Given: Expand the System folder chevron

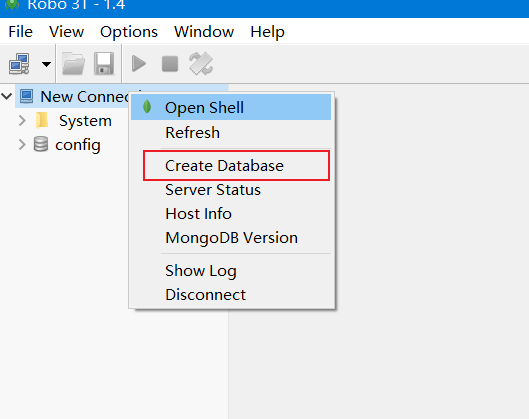Looking at the screenshot, I should click(22, 120).
